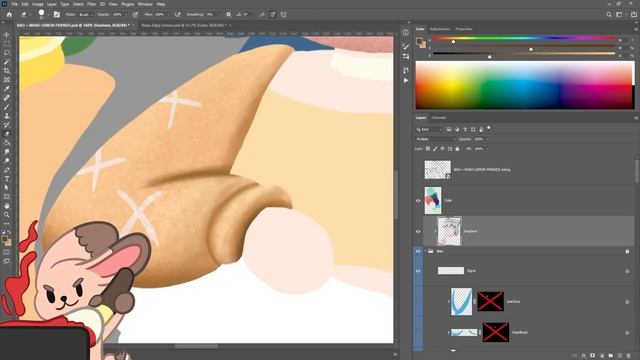Image resolution: width=640 pixels, height=360 pixels.
Task: Click the Shadows layer thumbnail
Action: pyautogui.click(x=449, y=231)
